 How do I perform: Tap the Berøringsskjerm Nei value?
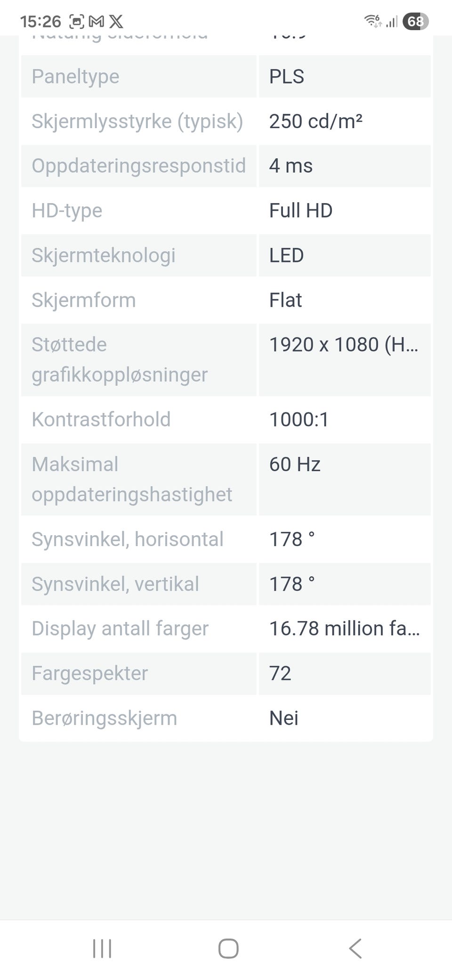tap(284, 718)
